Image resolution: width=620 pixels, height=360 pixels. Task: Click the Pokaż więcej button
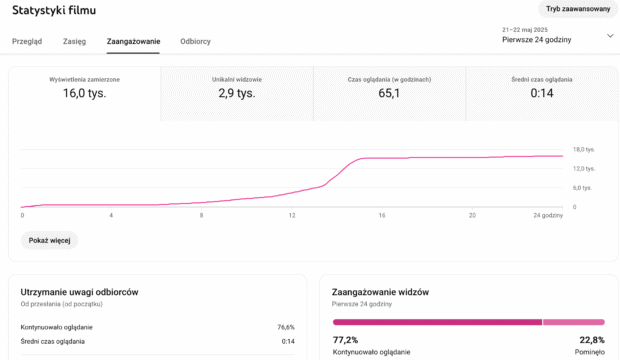pyautogui.click(x=49, y=240)
